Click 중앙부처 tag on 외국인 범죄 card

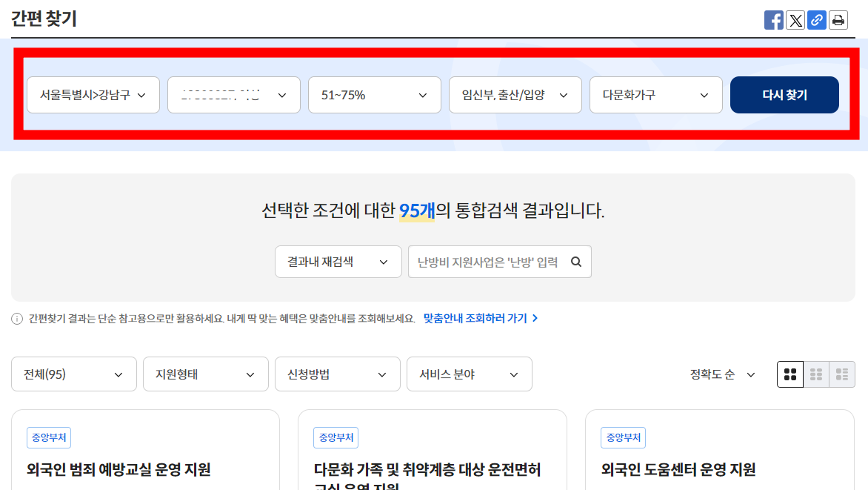coord(49,437)
